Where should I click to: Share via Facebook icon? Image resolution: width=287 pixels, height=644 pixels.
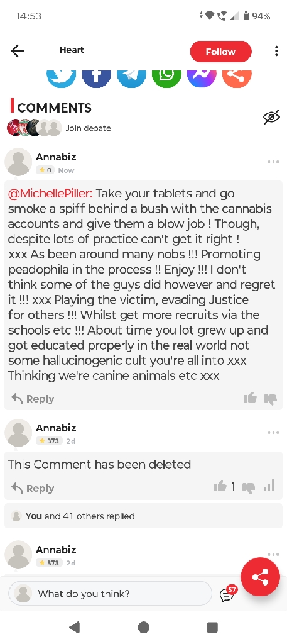tap(96, 77)
